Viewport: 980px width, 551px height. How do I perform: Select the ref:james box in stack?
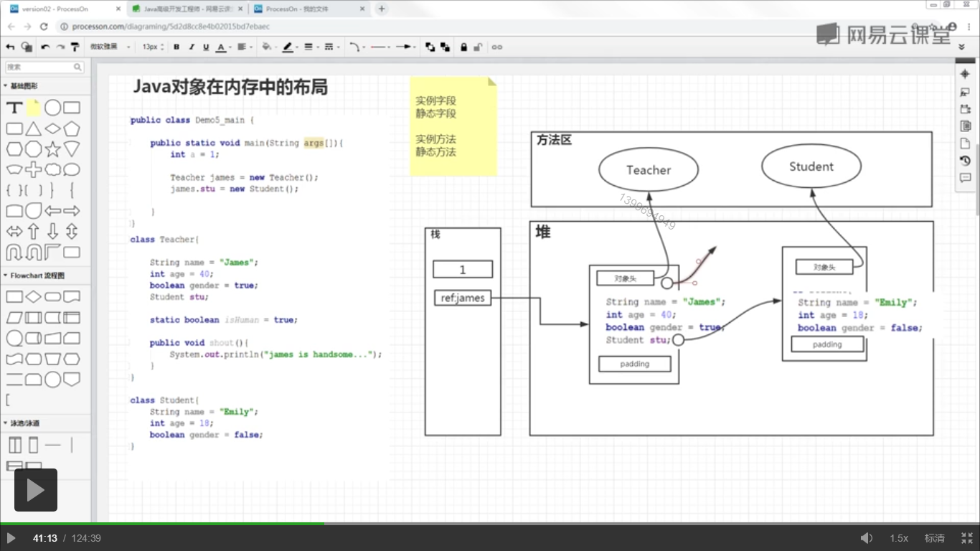(463, 298)
